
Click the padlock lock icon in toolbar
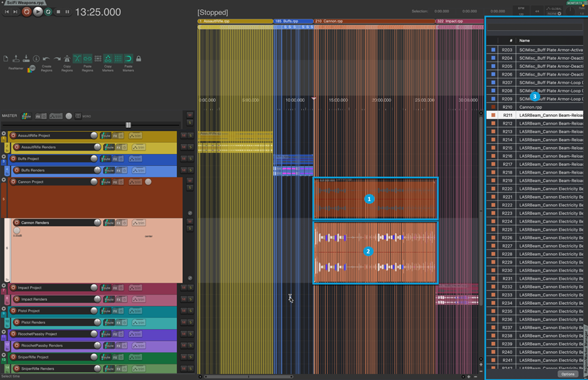(139, 59)
